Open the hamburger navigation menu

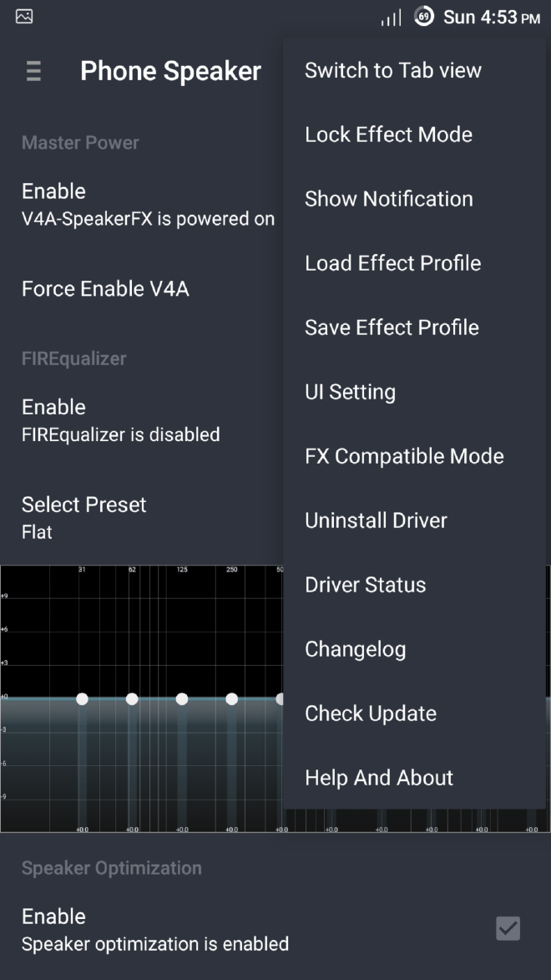pyautogui.click(x=33, y=71)
